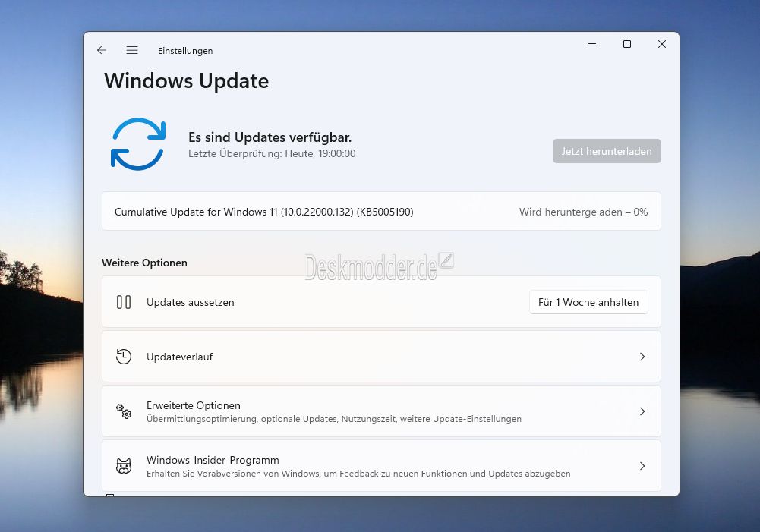The width and height of the screenshot is (760, 532).
Task: Close the Einstellungen window
Action: click(661, 44)
